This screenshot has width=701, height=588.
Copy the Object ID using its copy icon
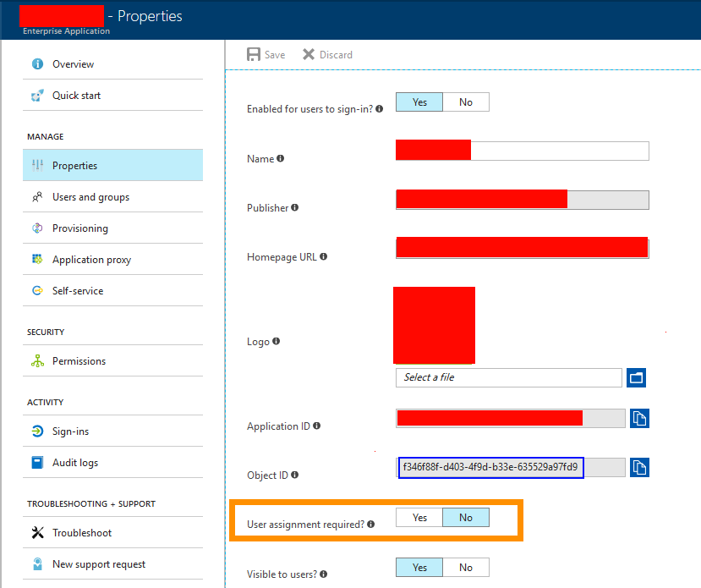[639, 467]
